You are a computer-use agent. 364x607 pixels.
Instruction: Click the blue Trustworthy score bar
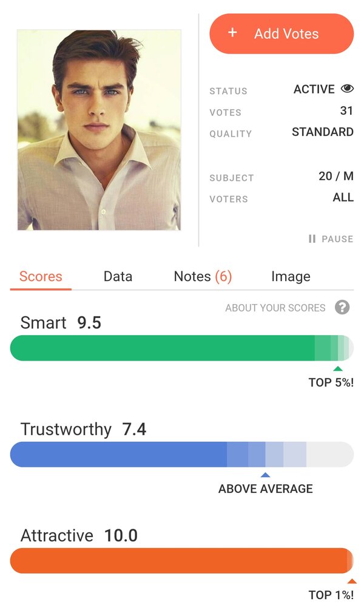182,454
